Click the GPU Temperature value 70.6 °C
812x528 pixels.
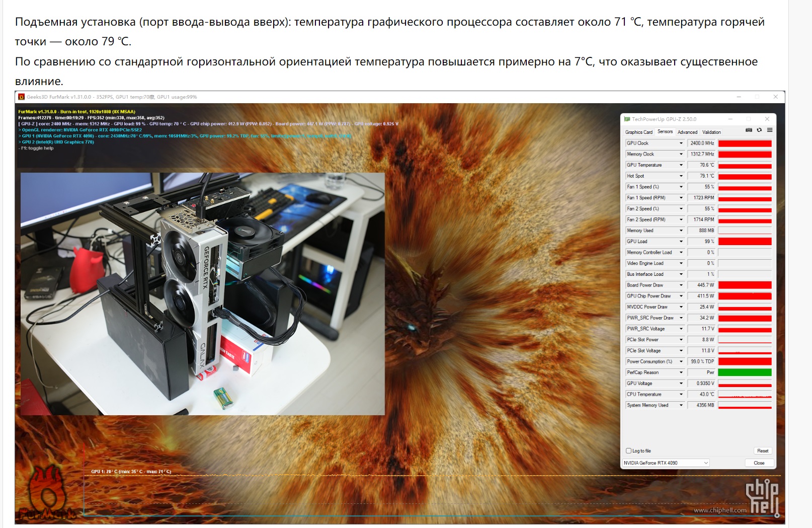tap(701, 165)
